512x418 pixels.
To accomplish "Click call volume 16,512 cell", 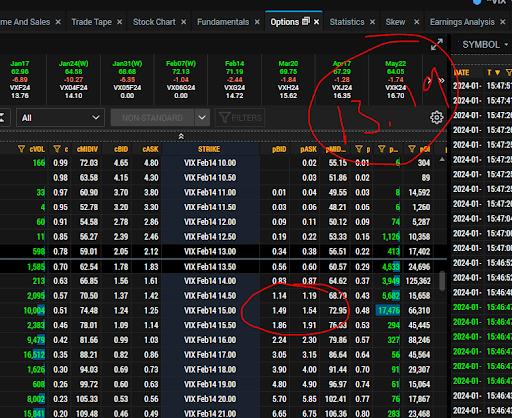I will pyautogui.click(x=34, y=355).
